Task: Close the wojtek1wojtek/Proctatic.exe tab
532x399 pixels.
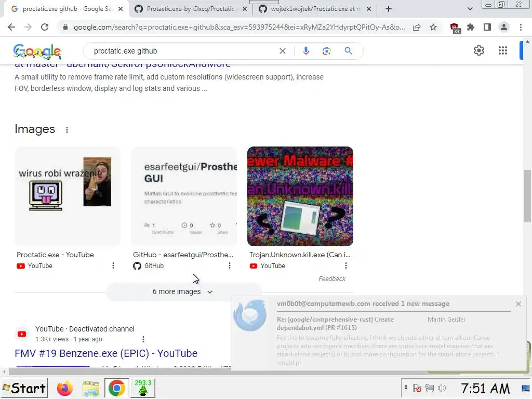Action: click(369, 9)
